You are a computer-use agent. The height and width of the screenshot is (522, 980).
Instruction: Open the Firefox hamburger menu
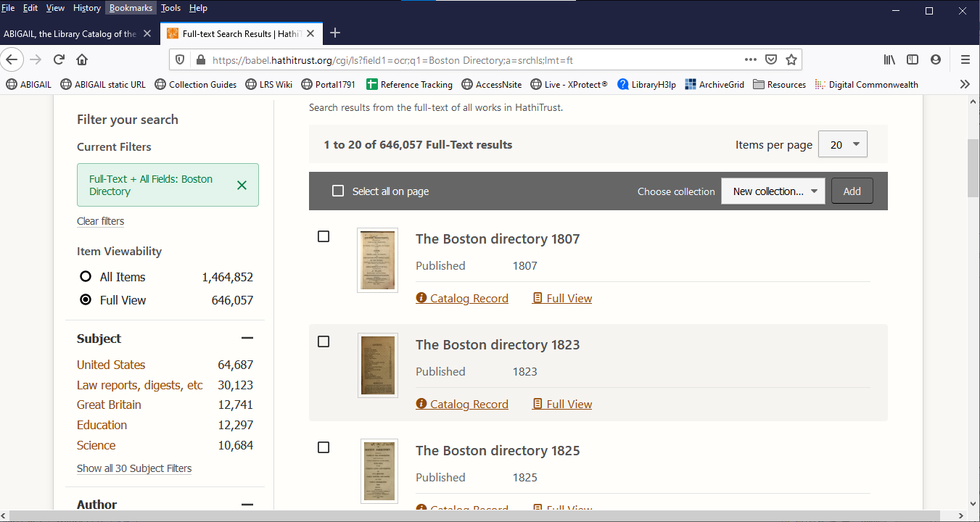tap(965, 59)
